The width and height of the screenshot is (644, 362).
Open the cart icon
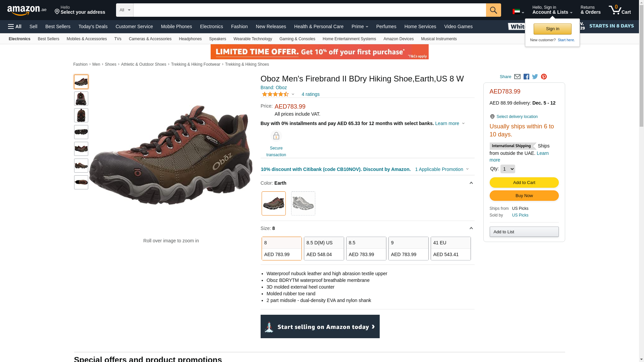coord(620,10)
